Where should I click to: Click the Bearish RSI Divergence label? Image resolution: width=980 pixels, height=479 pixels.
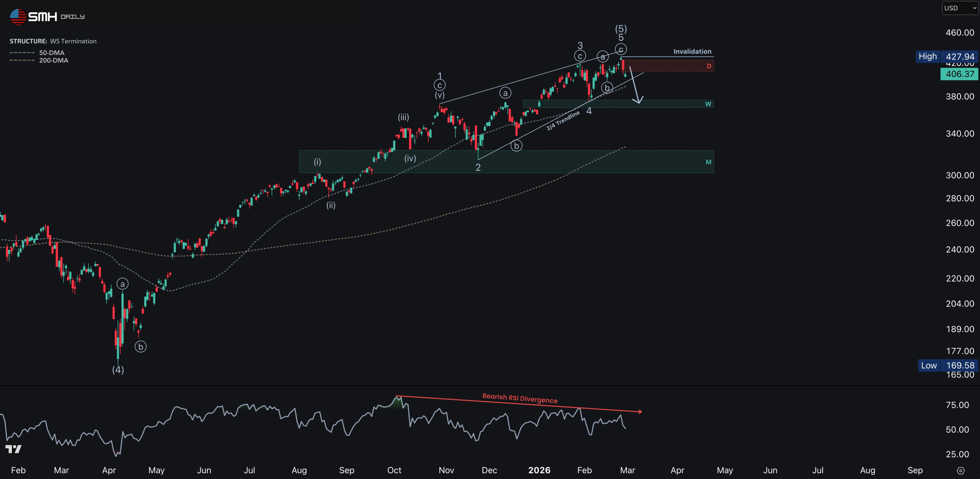(x=520, y=398)
